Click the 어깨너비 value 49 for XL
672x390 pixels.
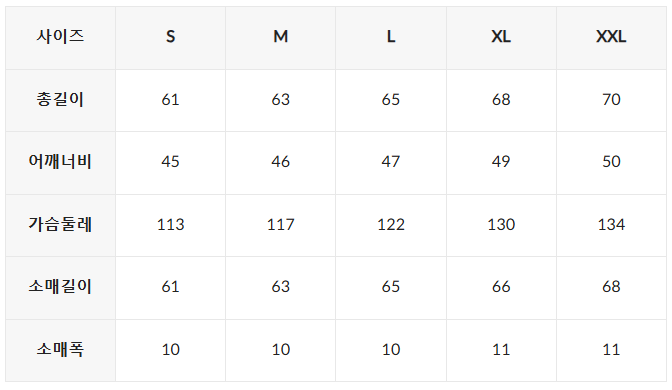(x=501, y=163)
